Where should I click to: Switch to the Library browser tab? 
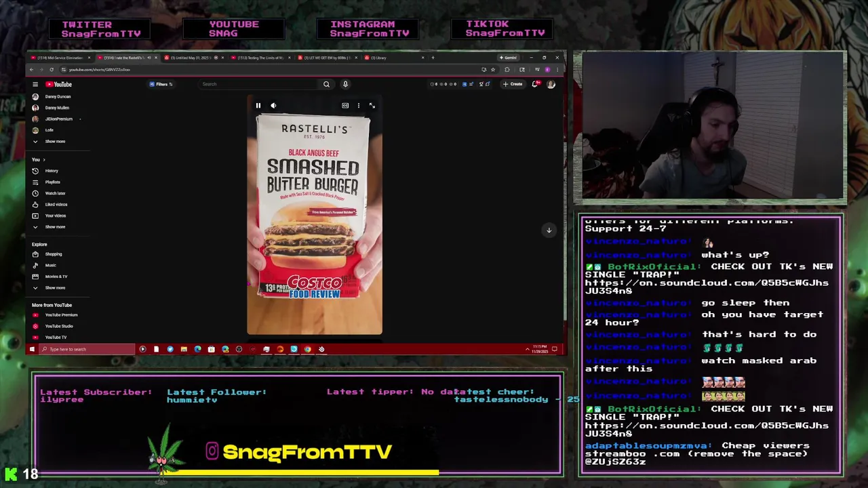tap(393, 58)
